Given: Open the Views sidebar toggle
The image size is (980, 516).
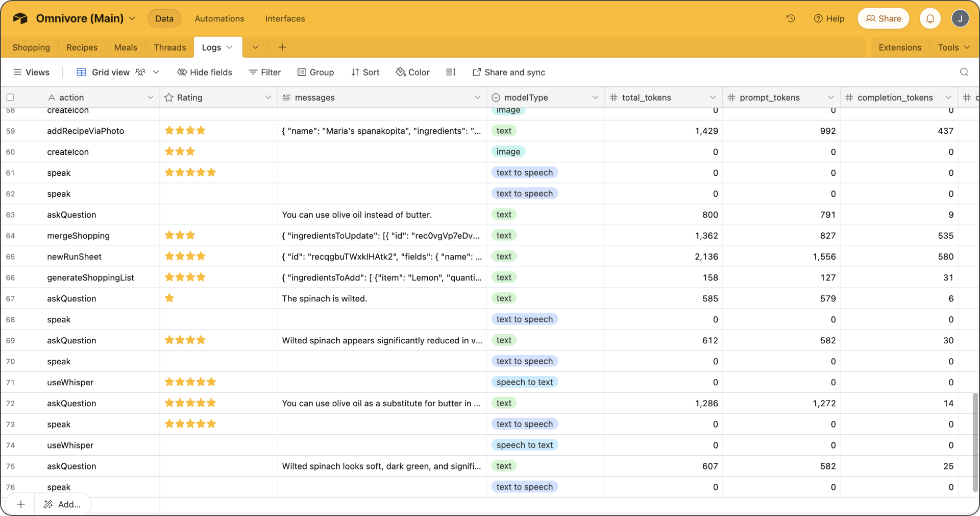Looking at the screenshot, I should tap(31, 72).
